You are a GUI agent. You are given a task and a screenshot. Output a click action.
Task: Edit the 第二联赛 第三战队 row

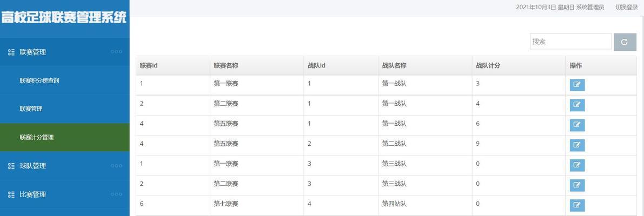click(577, 185)
